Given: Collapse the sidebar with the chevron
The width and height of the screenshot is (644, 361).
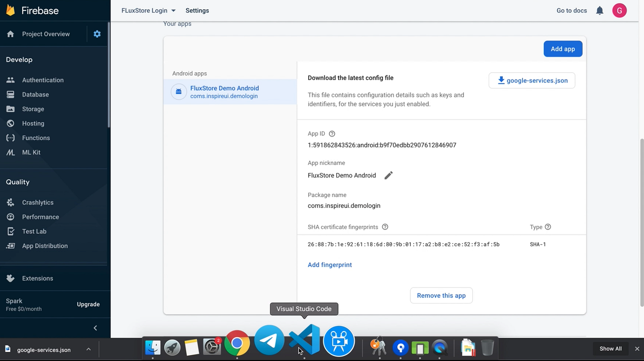Looking at the screenshot, I should coord(95,328).
